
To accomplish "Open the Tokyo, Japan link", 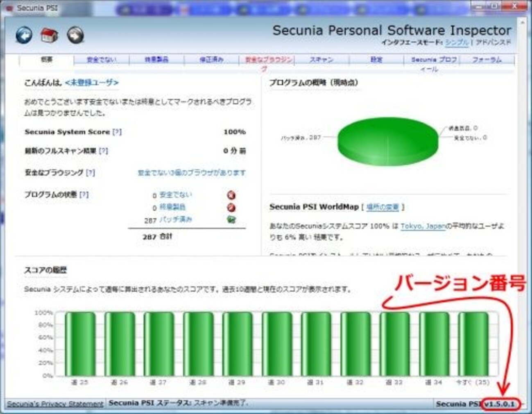I will pos(423,226).
